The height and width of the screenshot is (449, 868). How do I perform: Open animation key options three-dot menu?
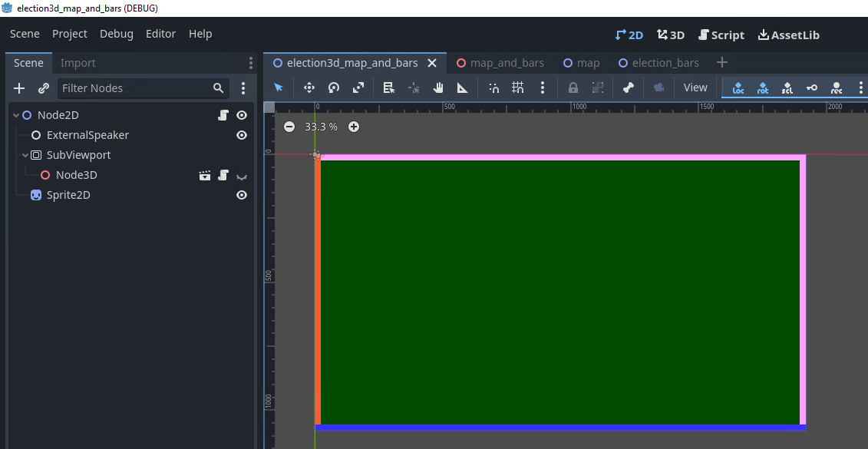(861, 87)
